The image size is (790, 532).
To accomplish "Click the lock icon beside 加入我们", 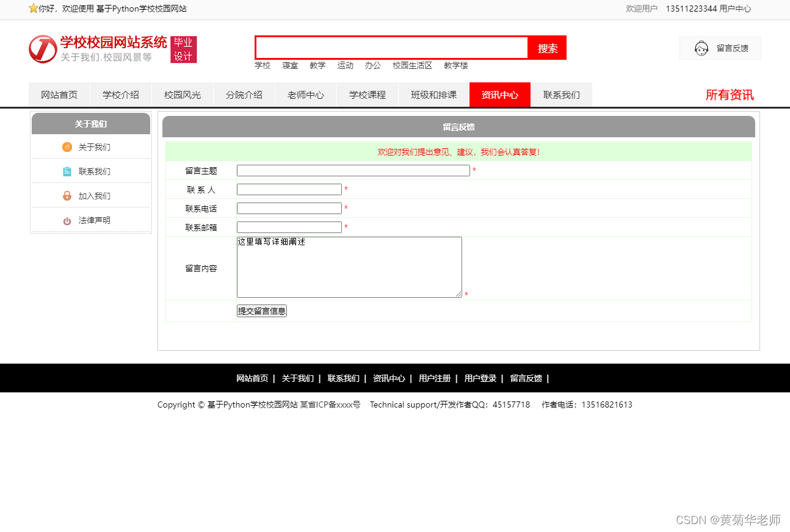I will (67, 196).
